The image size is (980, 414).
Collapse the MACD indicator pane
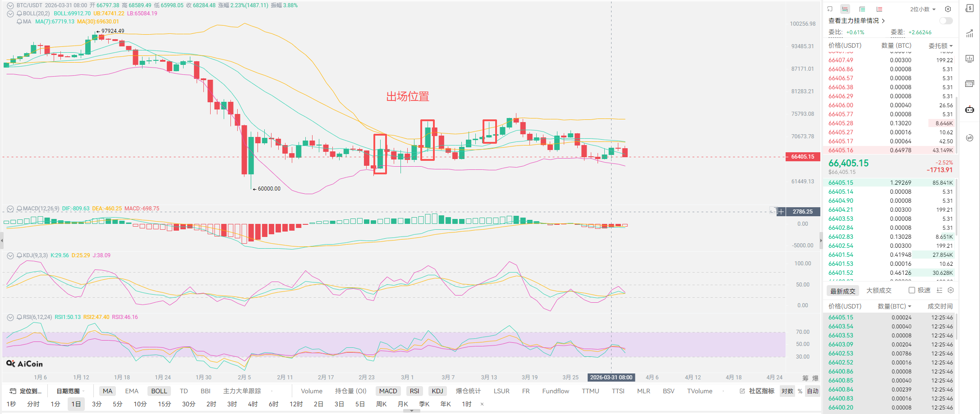[x=10, y=209]
